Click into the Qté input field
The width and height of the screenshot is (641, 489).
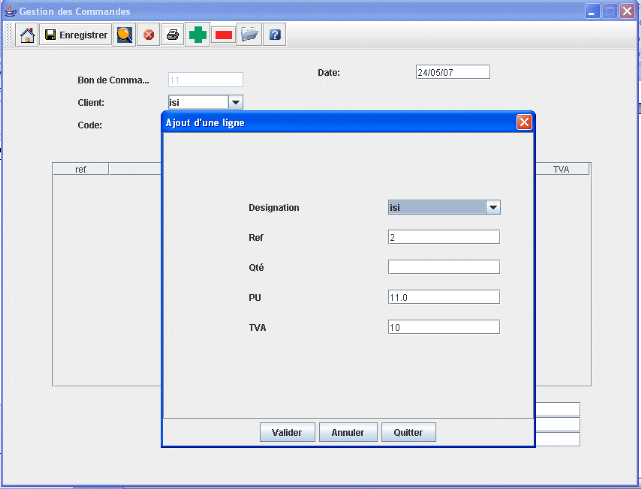coord(443,267)
